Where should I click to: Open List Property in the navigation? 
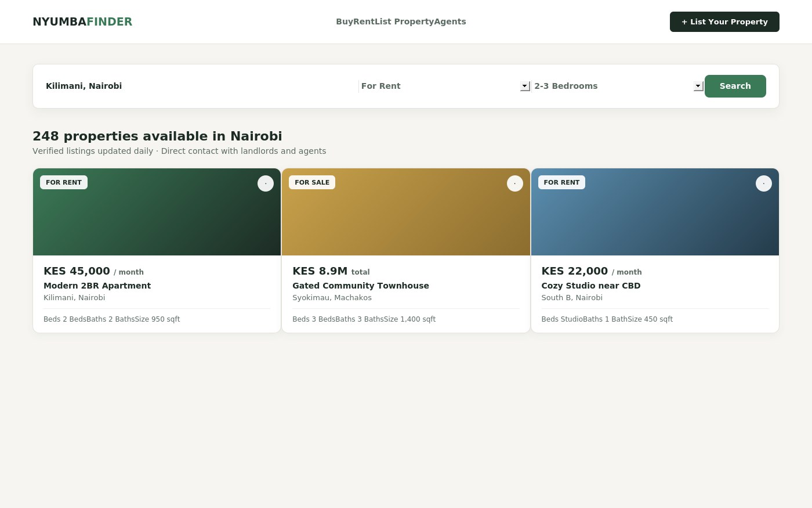click(x=404, y=21)
